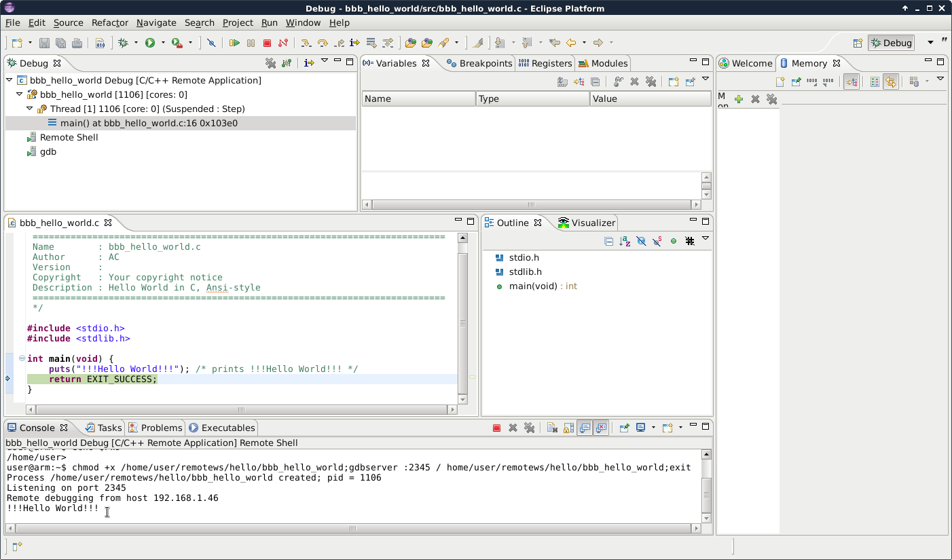Viewport: 952px width, 560px height.
Task: Click Sort alphabetically icon in Outline
Action: [x=625, y=241]
